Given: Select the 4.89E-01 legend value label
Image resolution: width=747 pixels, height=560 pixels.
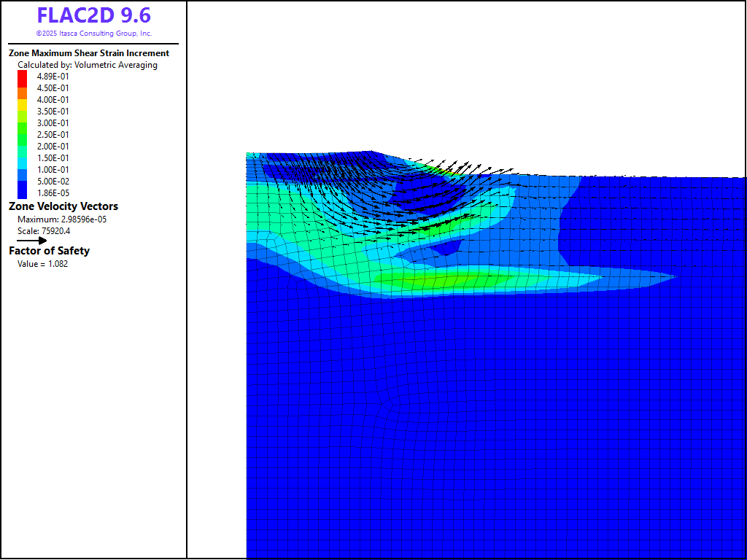Looking at the screenshot, I should point(53,77).
